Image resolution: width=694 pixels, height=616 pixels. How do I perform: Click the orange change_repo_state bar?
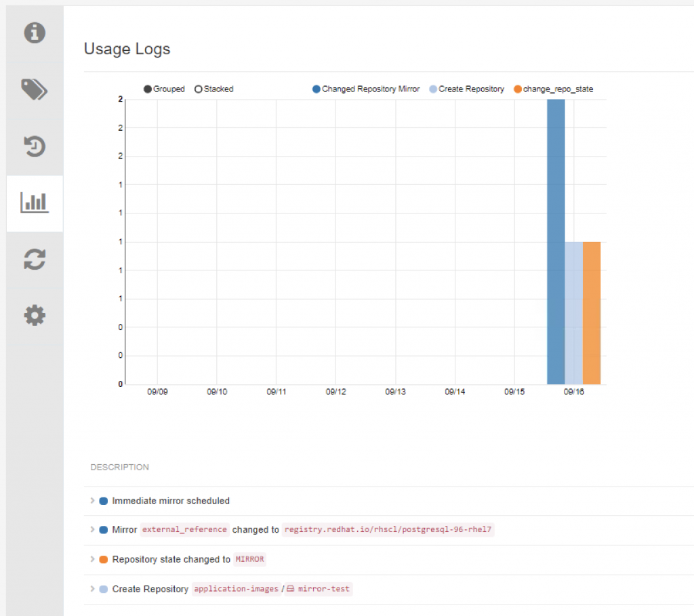[x=592, y=313]
